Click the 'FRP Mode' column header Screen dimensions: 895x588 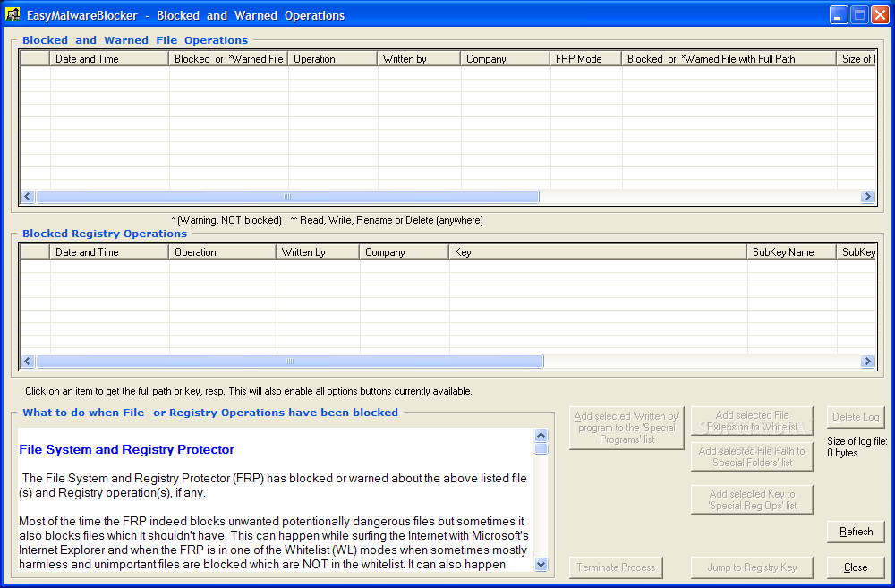coord(585,58)
